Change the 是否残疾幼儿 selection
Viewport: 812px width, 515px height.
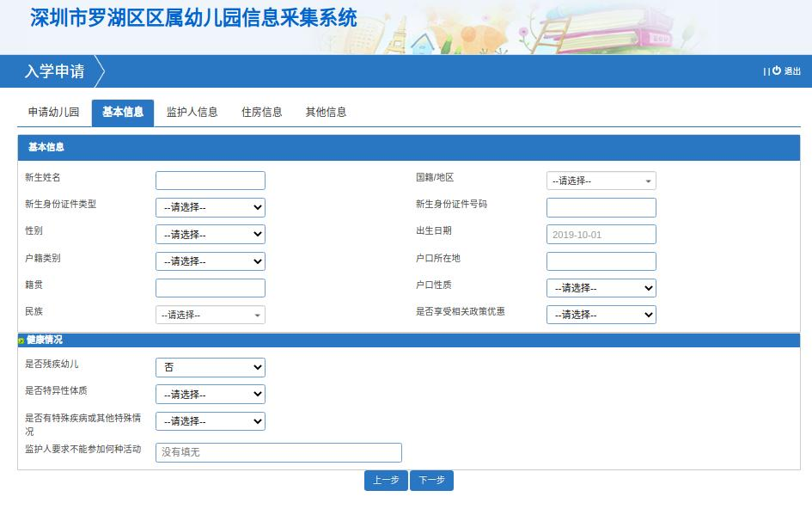coord(210,367)
